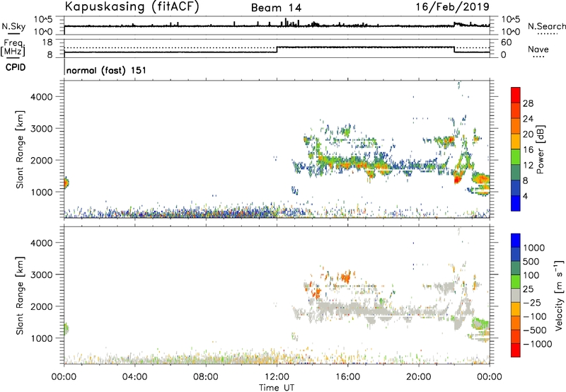Select the "16" tick on Power colorbar

tap(528, 150)
